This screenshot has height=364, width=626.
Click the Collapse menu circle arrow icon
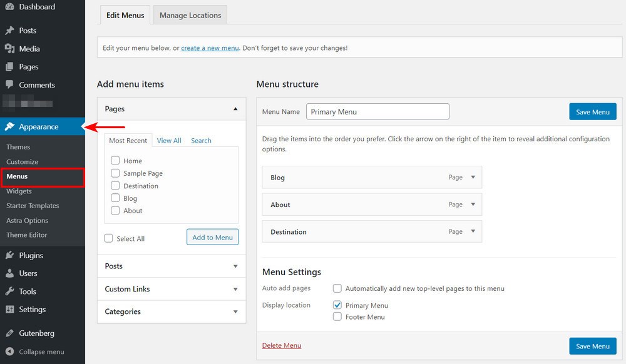click(9, 351)
